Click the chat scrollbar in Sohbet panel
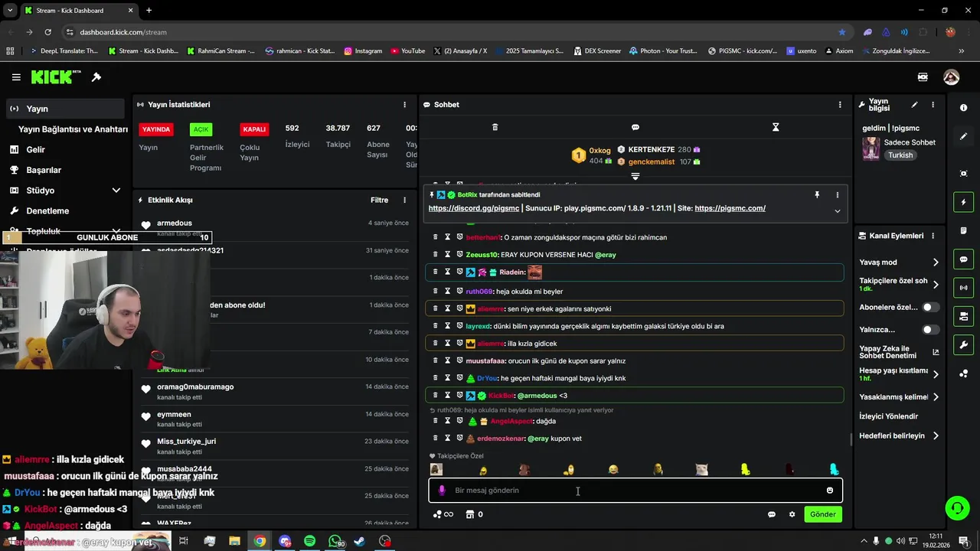Viewport: 980px width, 551px height. pos(851,439)
